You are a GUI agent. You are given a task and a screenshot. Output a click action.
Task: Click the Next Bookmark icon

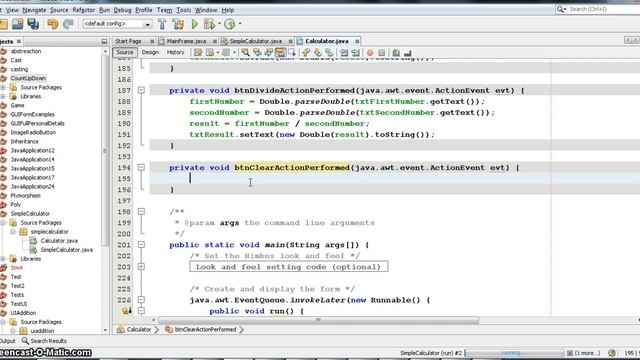pyautogui.click(x=317, y=53)
